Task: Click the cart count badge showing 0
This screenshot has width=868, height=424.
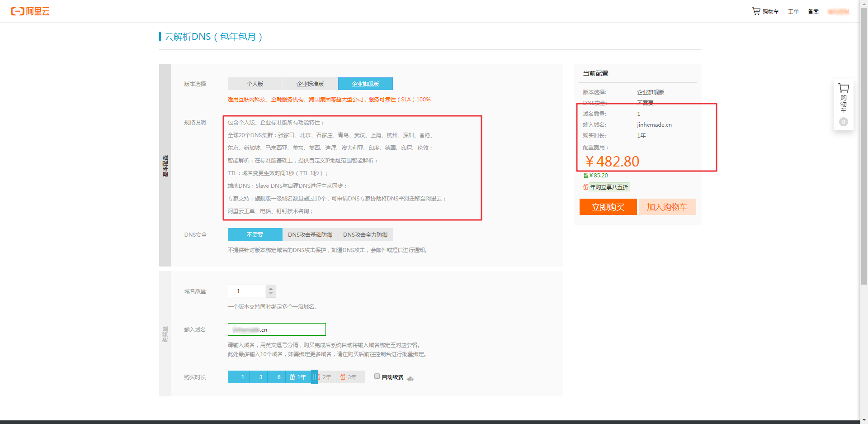Action: coord(844,122)
